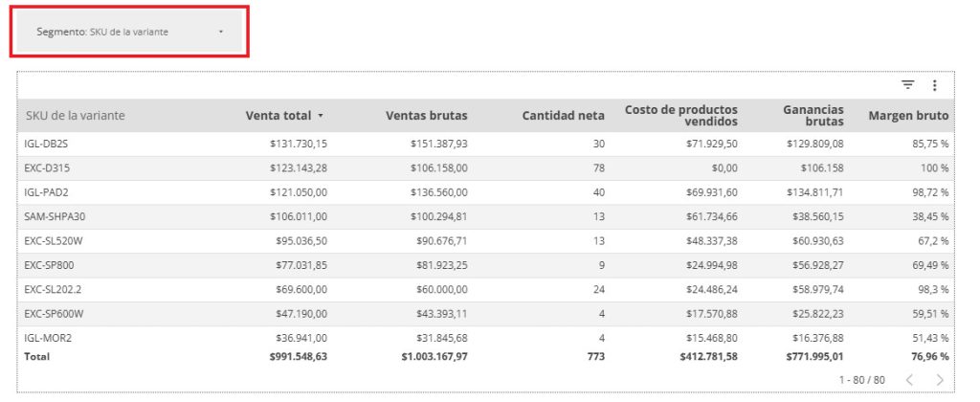Click the $61.734,66 cost value
This screenshot has width=980, height=402.
(x=712, y=217)
